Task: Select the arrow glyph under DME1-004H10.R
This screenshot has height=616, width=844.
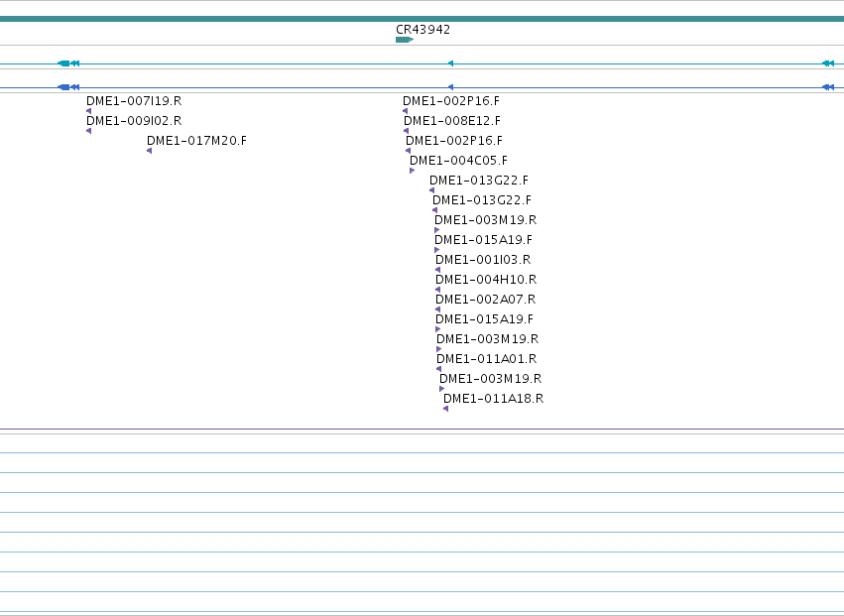Action: pyautogui.click(x=437, y=291)
